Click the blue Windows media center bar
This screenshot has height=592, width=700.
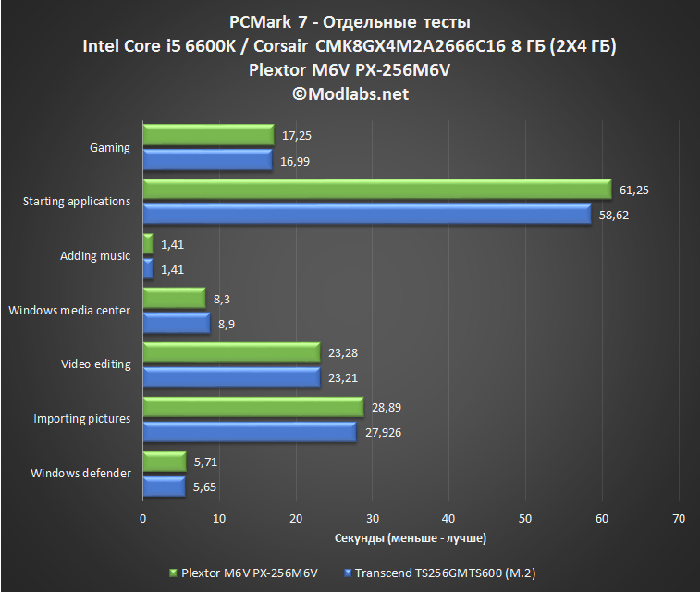(x=177, y=323)
